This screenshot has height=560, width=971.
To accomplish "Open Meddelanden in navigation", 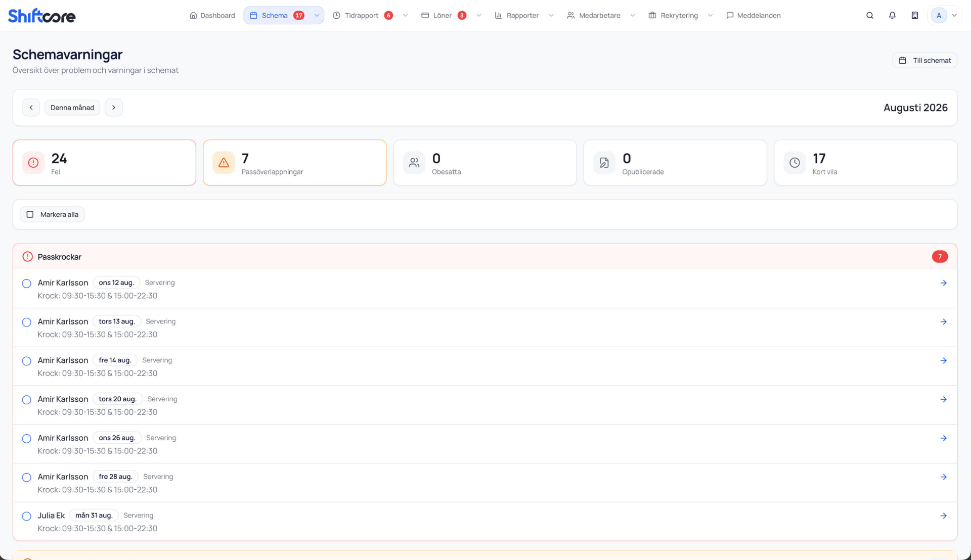I will (x=754, y=16).
